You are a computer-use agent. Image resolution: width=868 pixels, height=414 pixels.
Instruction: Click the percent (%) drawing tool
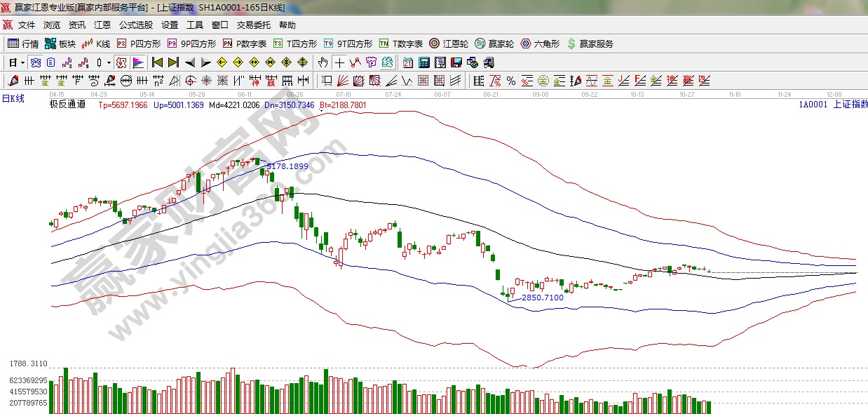(511, 81)
